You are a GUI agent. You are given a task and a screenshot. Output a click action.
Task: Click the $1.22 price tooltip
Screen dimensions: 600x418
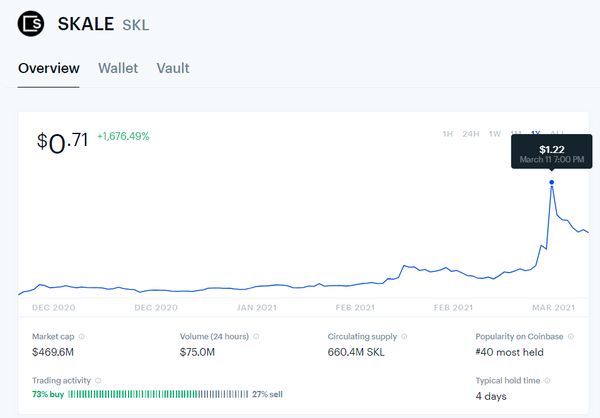550,153
